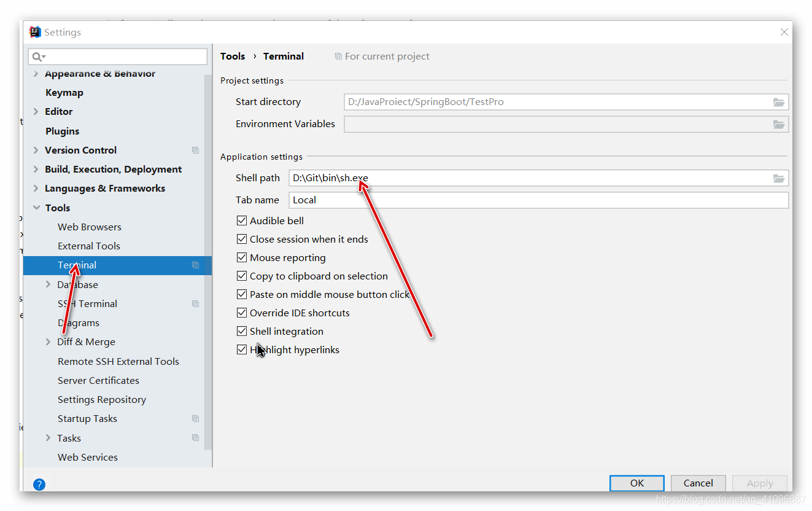Click into the Tab name field
Viewport: 812px width, 511px height.
(x=539, y=200)
